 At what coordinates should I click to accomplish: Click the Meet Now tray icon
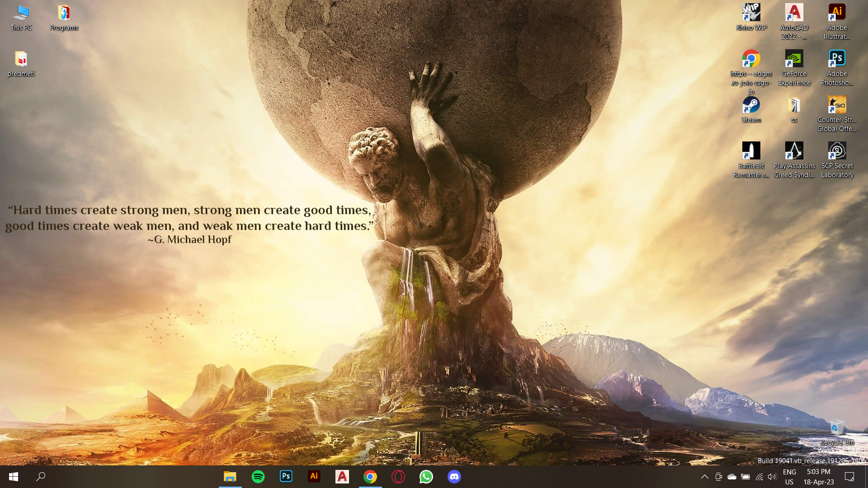point(718,477)
